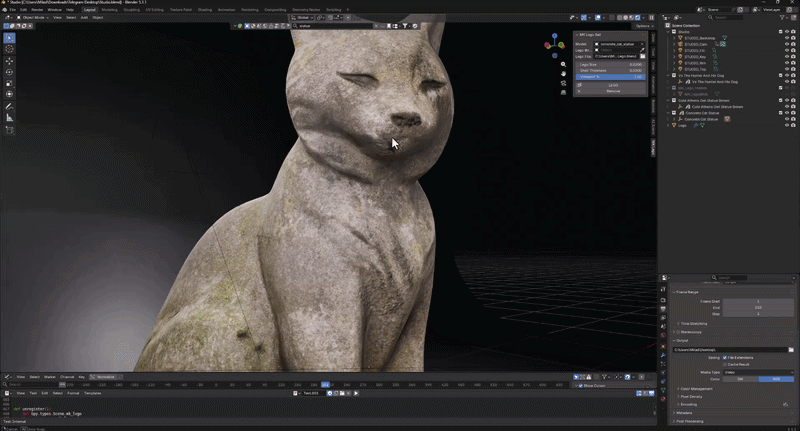Pick the Scale tool
Screen dimensions: 800x431
coord(9,83)
